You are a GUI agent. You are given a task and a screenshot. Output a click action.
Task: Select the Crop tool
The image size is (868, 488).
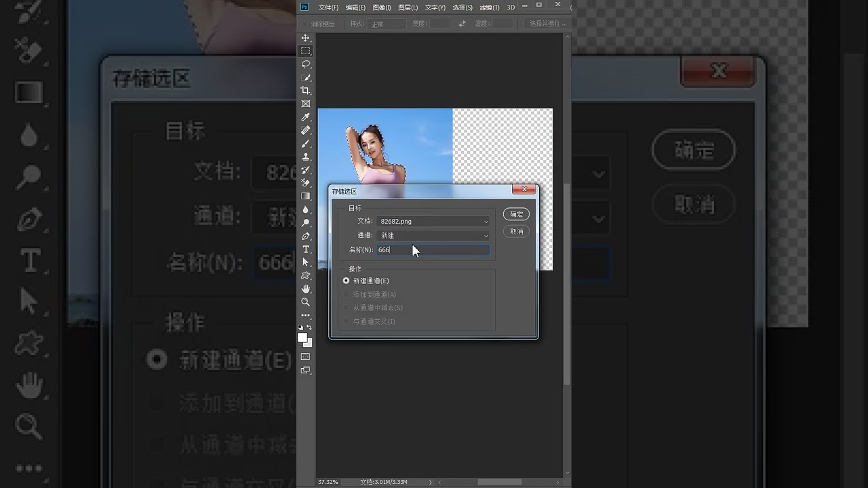click(306, 91)
